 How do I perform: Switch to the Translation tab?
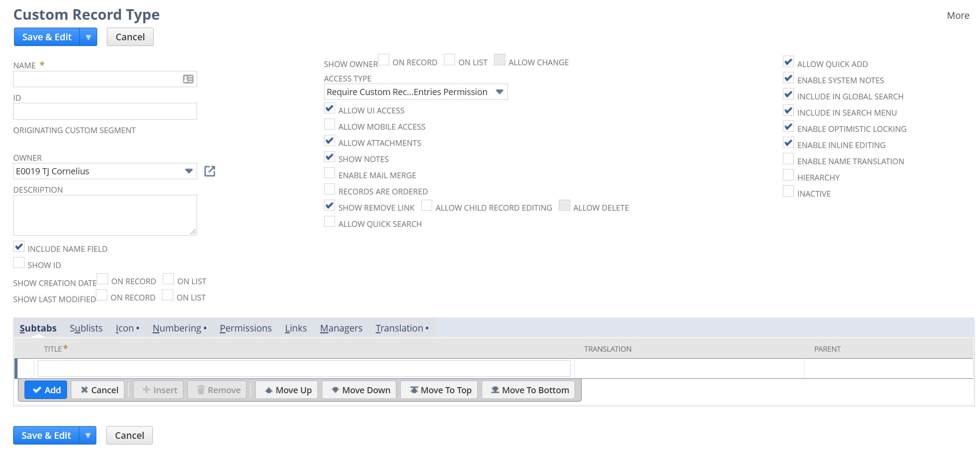pos(399,328)
